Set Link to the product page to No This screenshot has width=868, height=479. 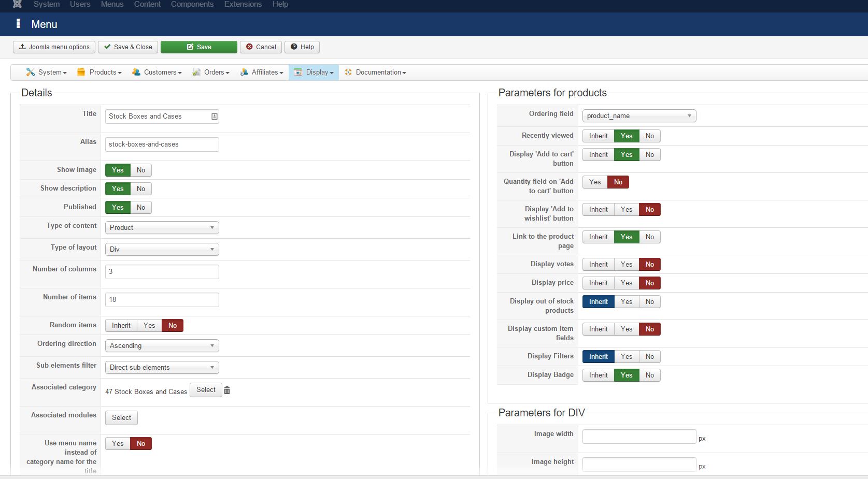click(x=650, y=237)
